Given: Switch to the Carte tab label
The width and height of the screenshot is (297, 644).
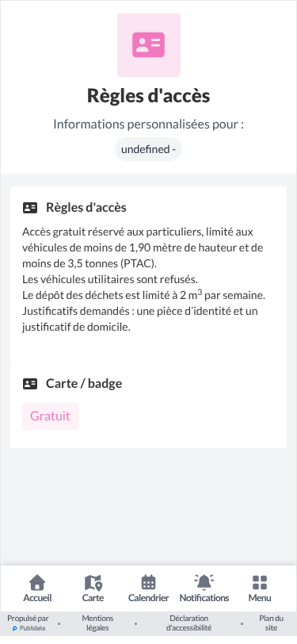Looking at the screenshot, I should pyautogui.click(x=93, y=598).
